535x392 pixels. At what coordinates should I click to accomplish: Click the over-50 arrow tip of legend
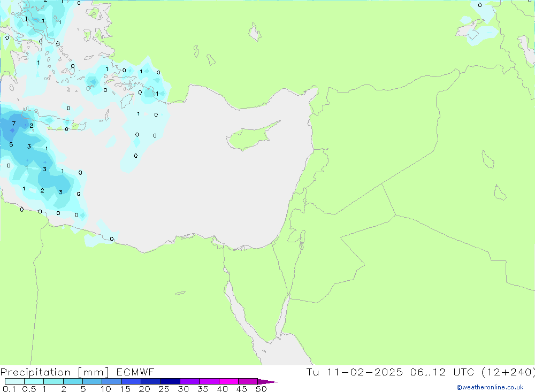point(267,381)
